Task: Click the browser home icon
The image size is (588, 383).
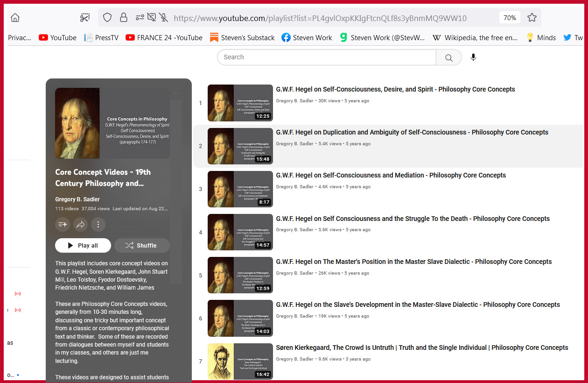Action: point(15,18)
